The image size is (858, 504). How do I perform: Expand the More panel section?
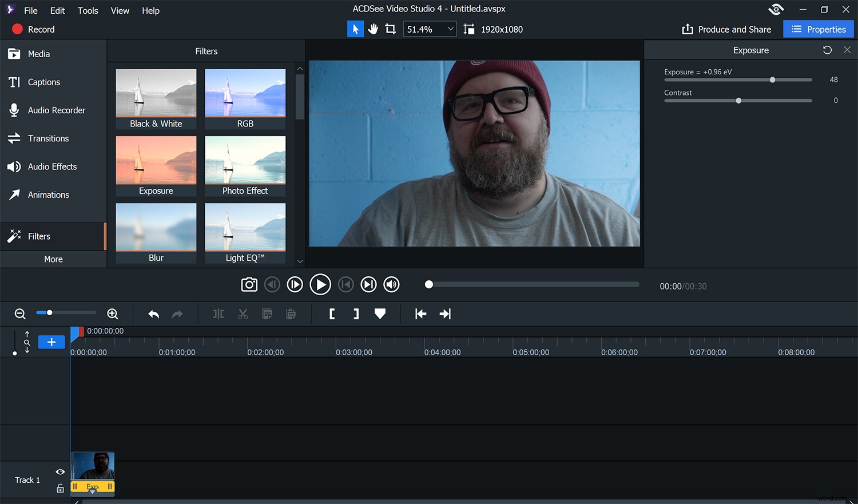pos(53,259)
